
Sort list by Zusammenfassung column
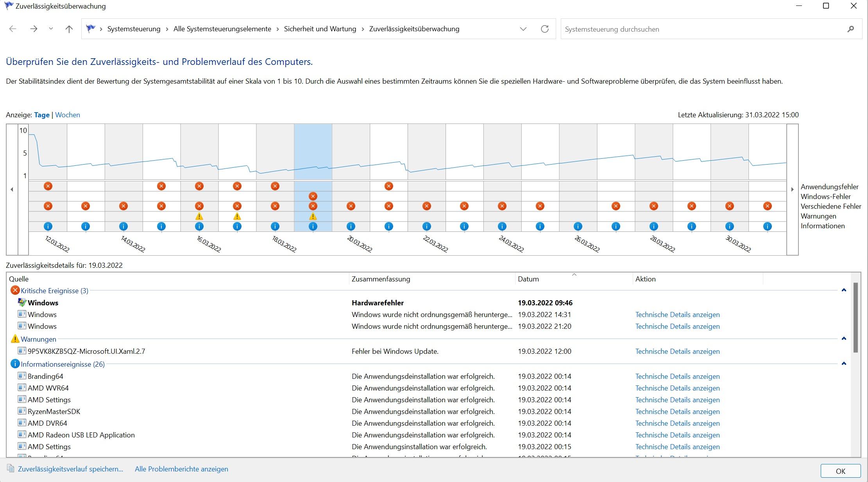[x=432, y=279]
